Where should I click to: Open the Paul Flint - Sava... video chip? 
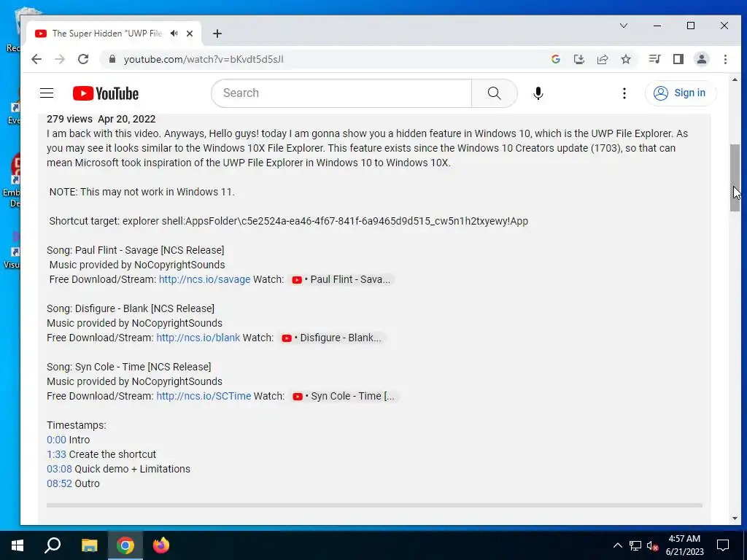click(341, 279)
